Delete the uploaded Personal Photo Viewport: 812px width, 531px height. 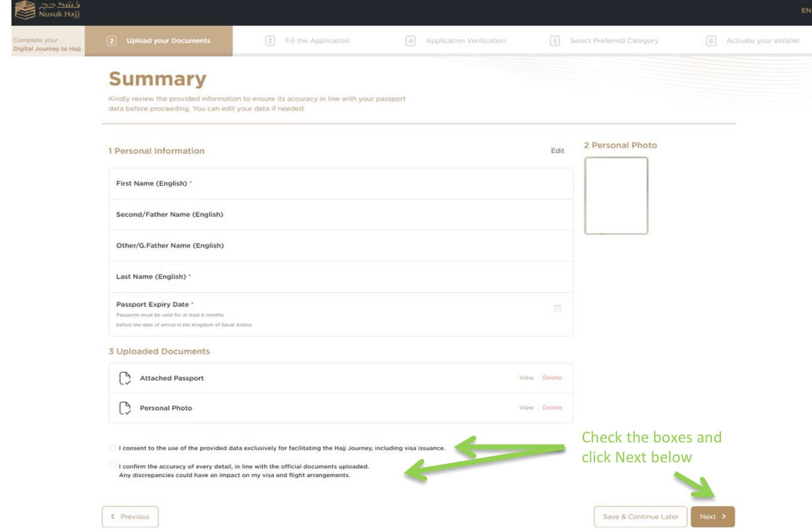tap(552, 408)
